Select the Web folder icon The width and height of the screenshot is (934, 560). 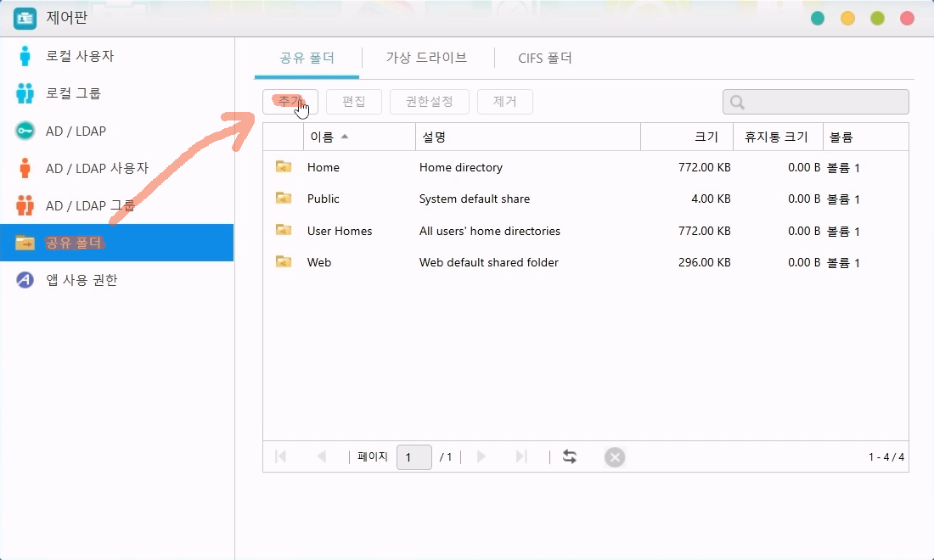click(284, 262)
